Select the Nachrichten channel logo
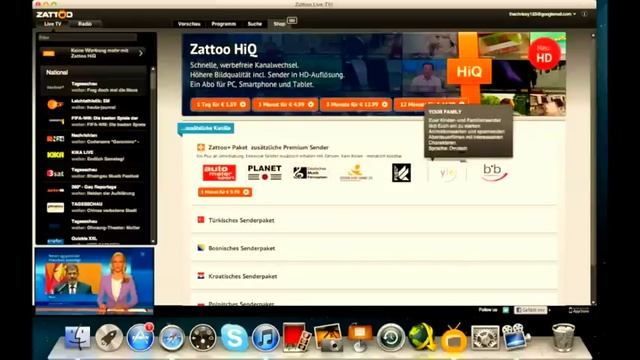Viewport: 640px width, 360px height. point(55,139)
